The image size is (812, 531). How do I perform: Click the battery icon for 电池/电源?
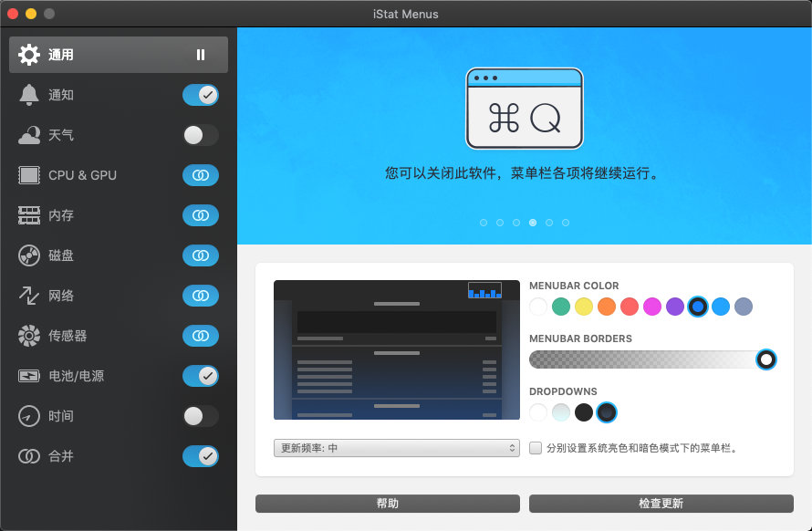tap(29, 376)
